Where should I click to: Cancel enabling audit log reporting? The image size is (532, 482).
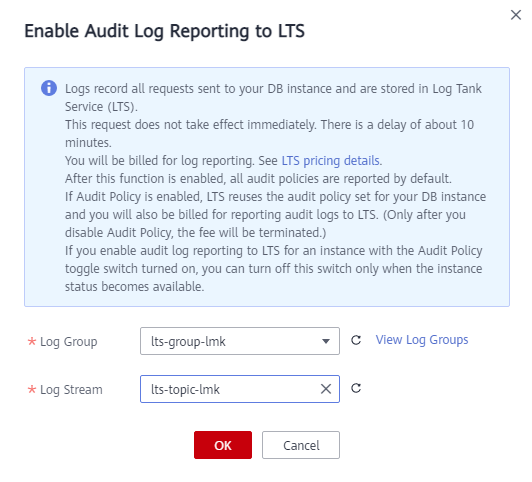(301, 445)
